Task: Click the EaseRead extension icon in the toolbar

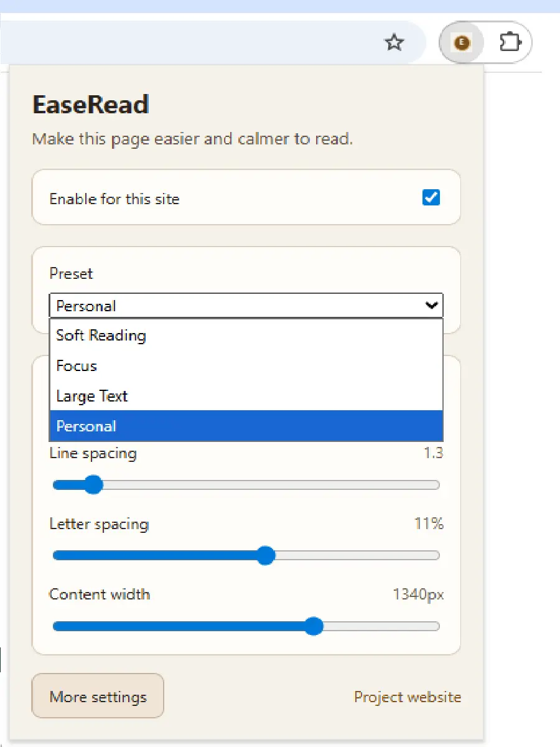Action: [x=461, y=42]
